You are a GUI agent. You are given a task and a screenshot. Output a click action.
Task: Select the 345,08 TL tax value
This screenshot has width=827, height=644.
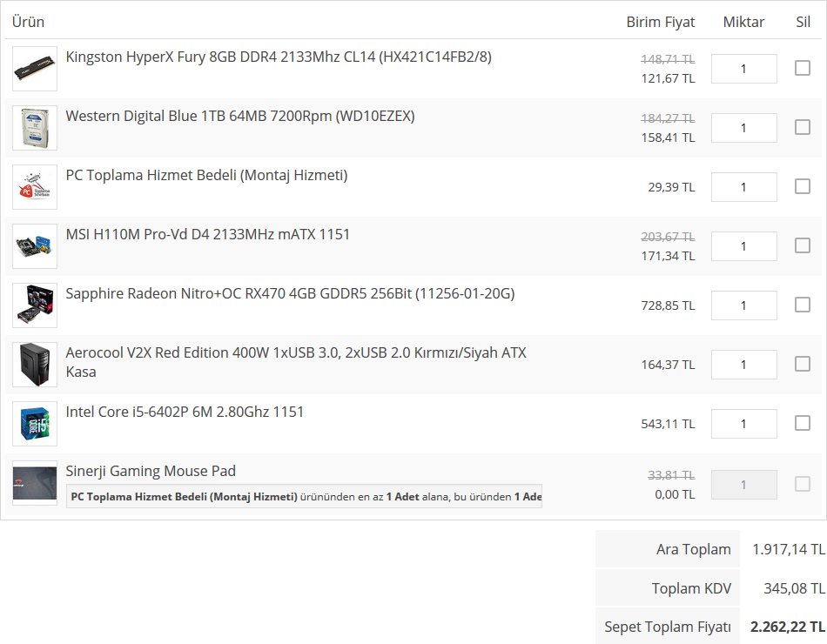click(794, 588)
